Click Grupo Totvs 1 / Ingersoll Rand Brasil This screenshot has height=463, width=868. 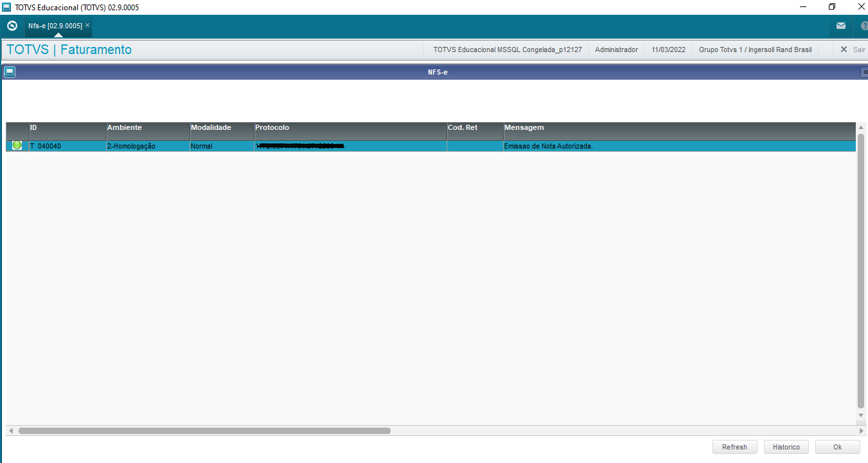(755, 50)
